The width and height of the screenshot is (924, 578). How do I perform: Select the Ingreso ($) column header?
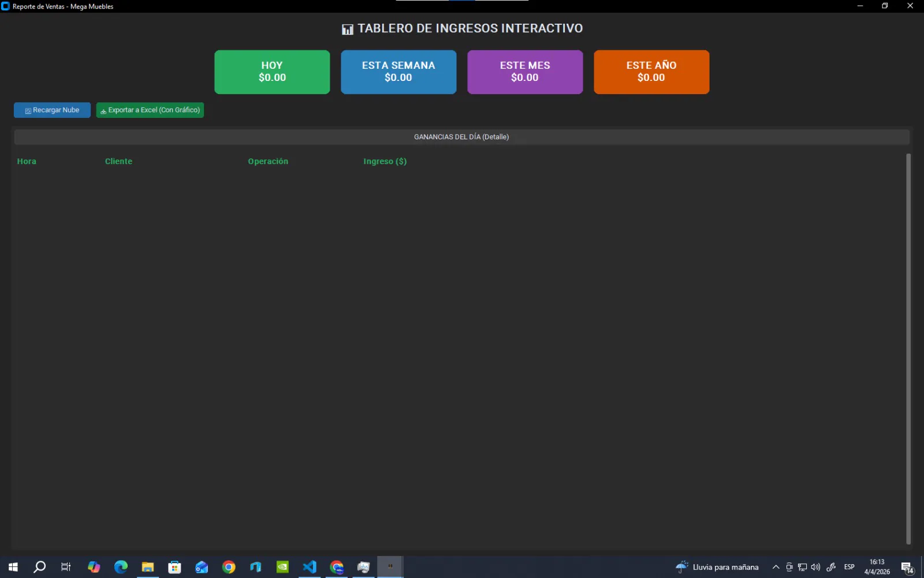click(385, 161)
